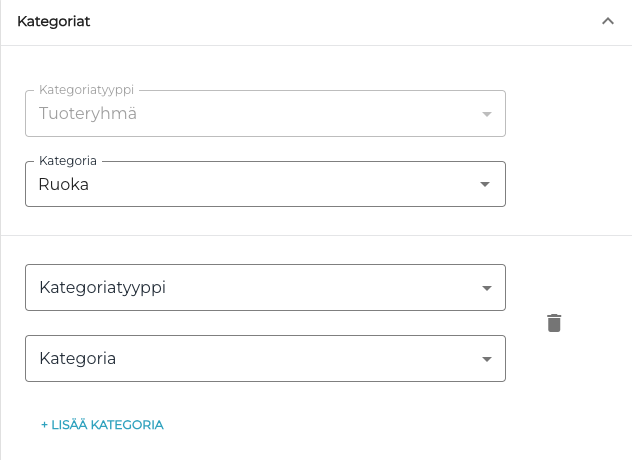Click the Kategoriat panel heading text
This screenshot has height=460, width=632.
click(54, 21)
